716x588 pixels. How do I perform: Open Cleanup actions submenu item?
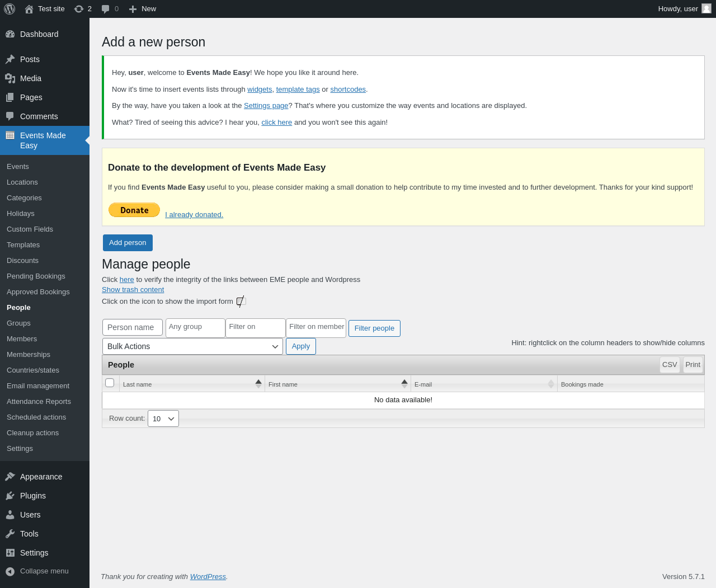coord(32,433)
